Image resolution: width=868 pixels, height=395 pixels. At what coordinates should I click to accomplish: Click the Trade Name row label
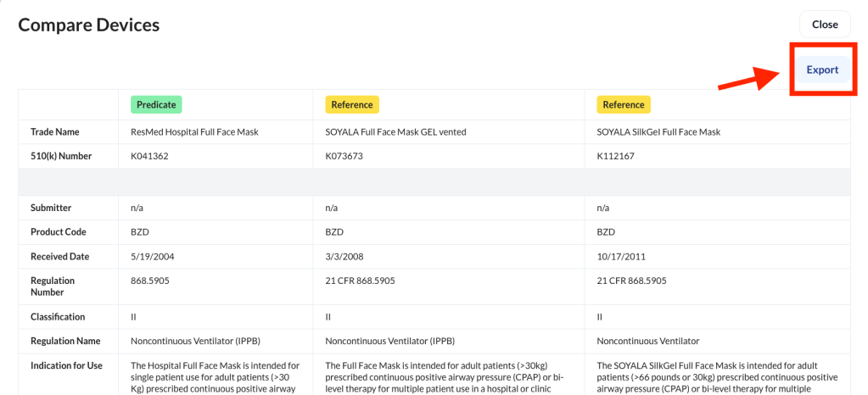[x=57, y=131]
